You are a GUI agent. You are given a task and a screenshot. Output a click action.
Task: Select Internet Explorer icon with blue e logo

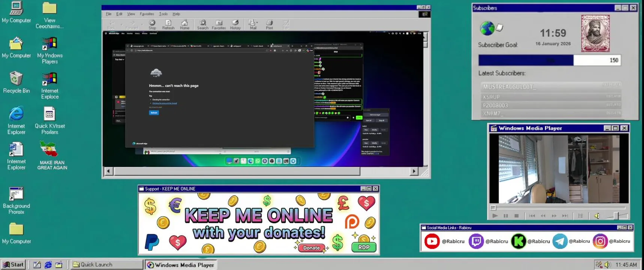[x=16, y=121]
